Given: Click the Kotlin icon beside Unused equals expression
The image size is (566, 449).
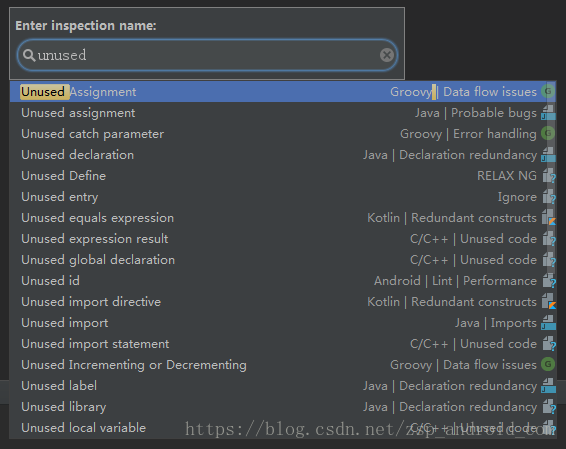Looking at the screenshot, I should point(548,218).
